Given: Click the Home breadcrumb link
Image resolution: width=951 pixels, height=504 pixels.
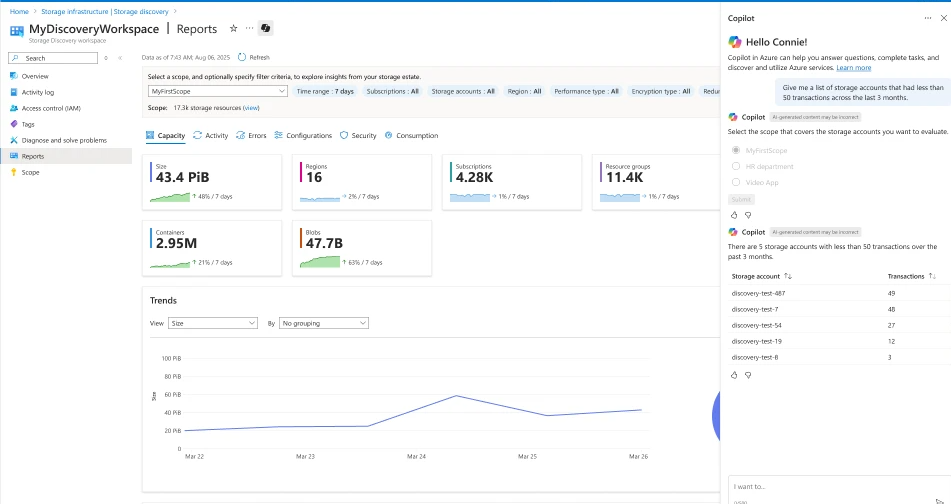Looking at the screenshot, I should [19, 12].
